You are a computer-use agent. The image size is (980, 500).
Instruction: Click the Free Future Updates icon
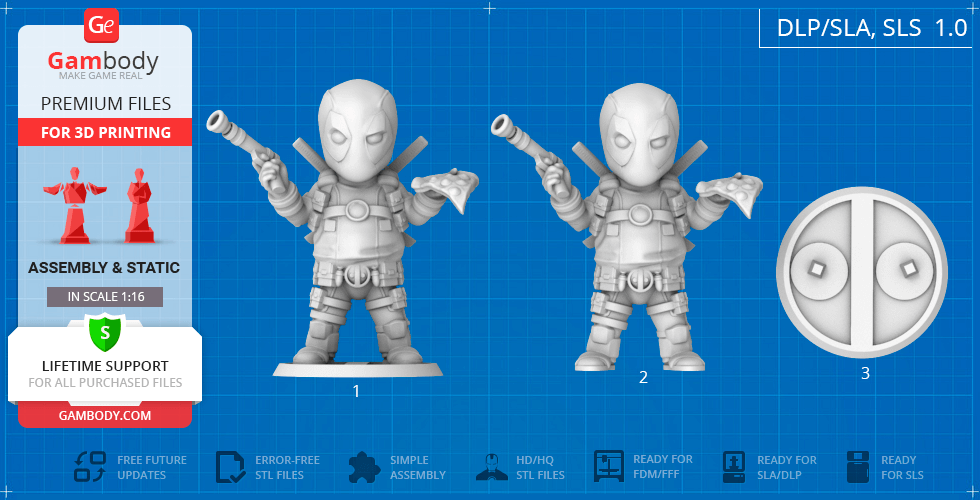point(90,467)
